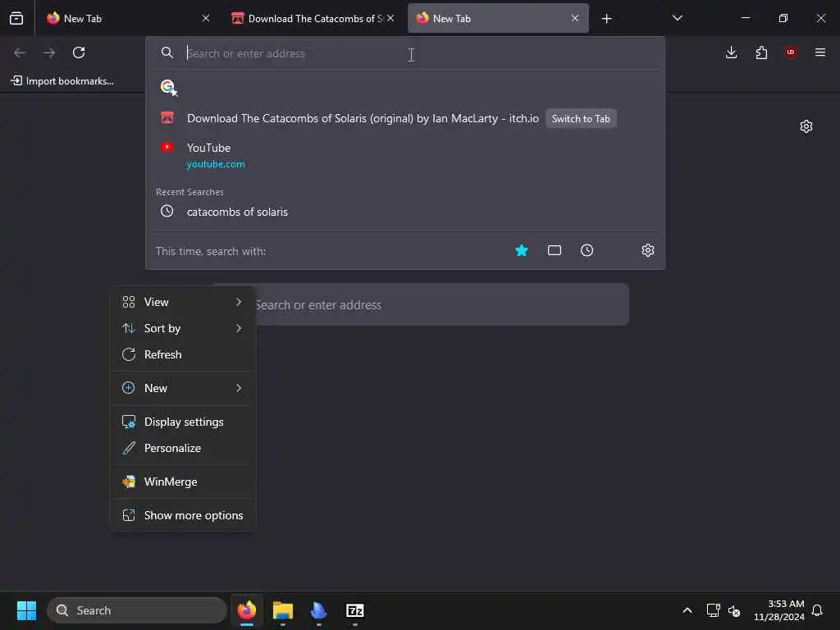Screen dimensions: 840x630
Task: Open a new tab with plus button
Action: (x=606, y=19)
